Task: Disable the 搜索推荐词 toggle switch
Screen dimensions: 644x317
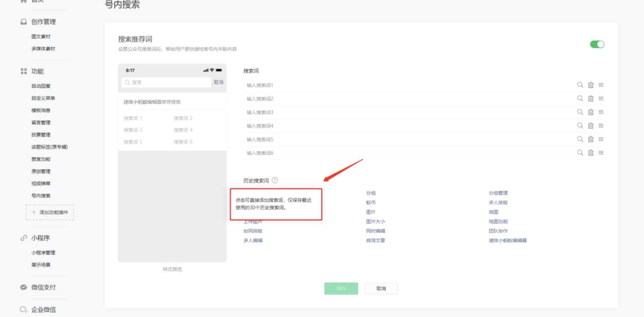Action: (x=597, y=44)
